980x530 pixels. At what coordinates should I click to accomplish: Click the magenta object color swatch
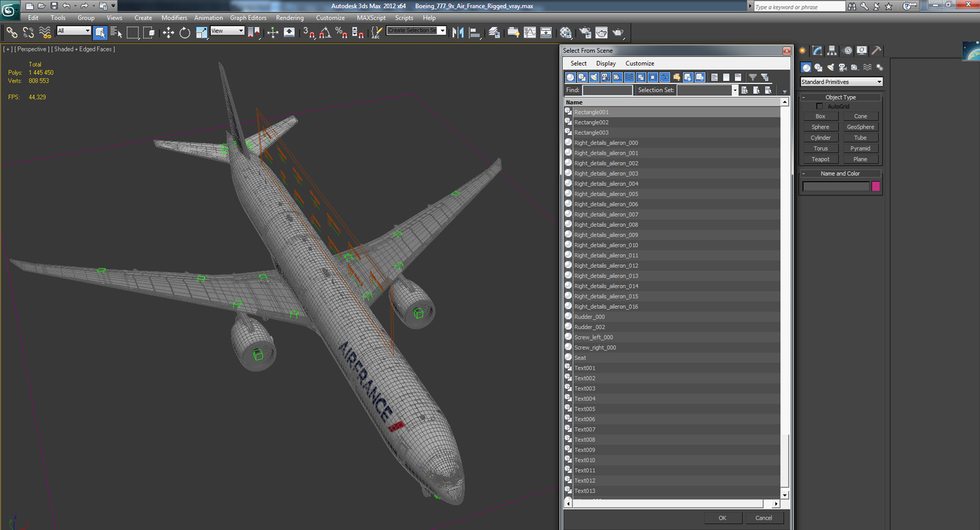876,187
